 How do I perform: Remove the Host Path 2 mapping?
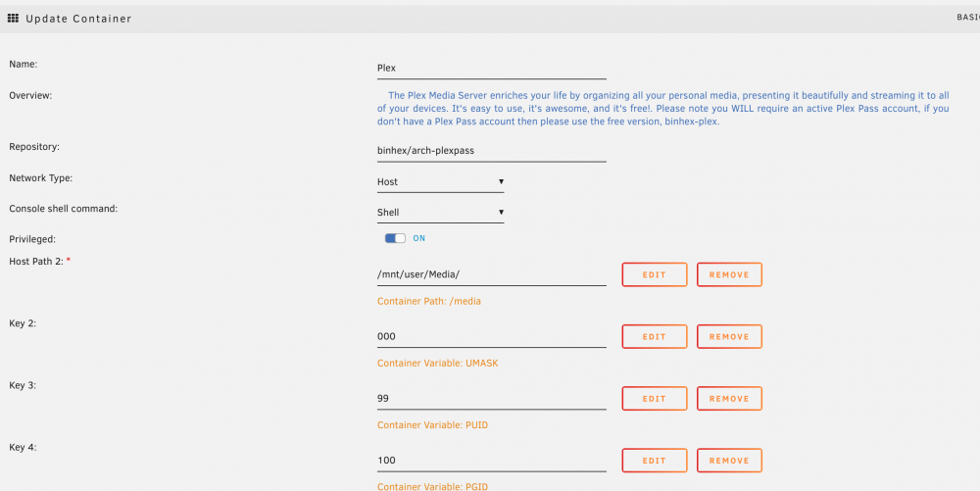[729, 274]
